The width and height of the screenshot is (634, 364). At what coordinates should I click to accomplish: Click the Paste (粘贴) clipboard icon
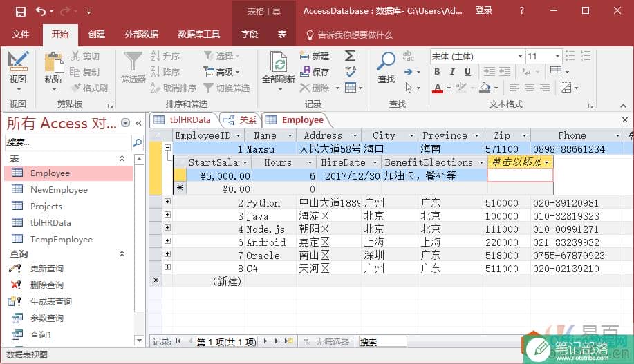53,62
